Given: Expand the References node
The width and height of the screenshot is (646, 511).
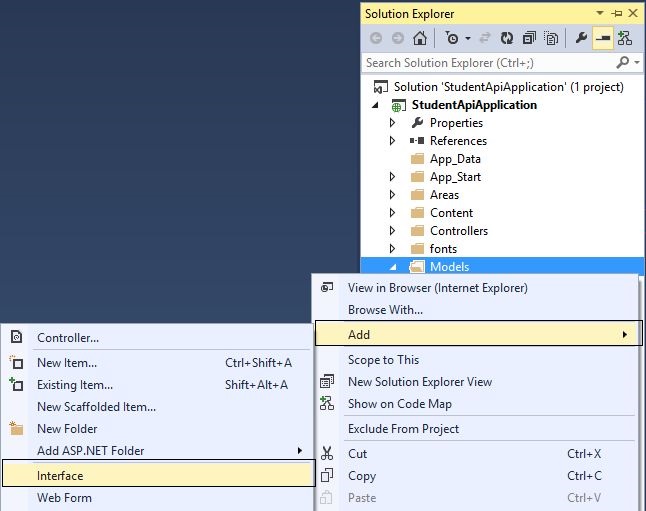Looking at the screenshot, I should tap(392, 141).
